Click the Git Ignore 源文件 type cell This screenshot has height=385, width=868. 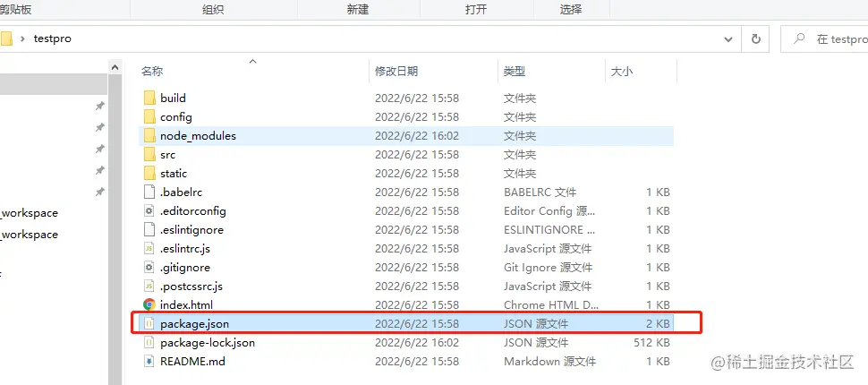coord(548,268)
